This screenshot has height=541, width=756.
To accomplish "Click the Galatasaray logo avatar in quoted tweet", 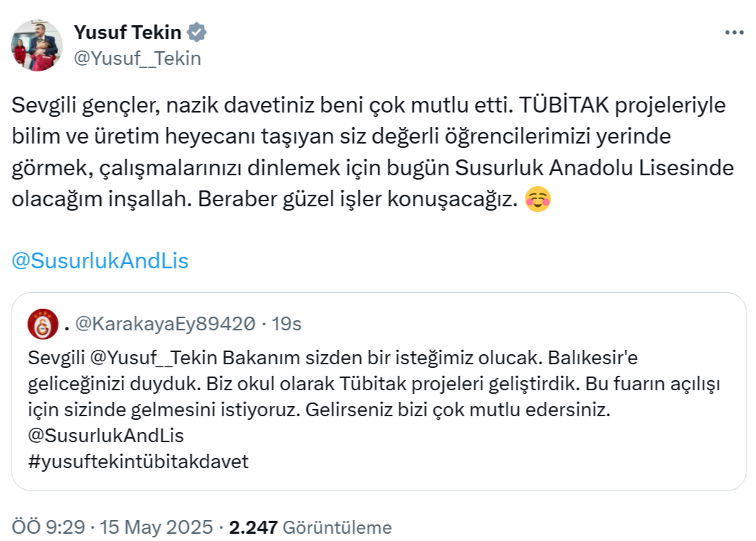I will click(43, 324).
